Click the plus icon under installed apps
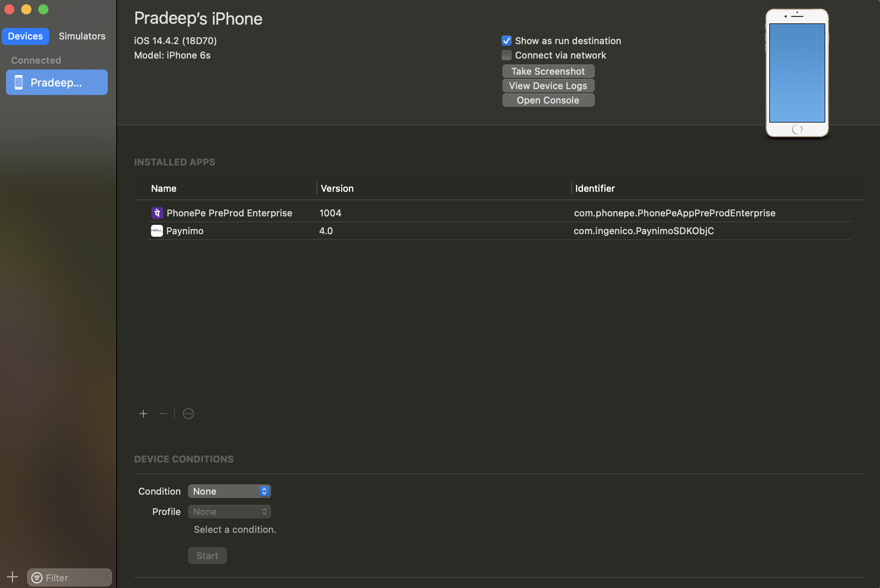The width and height of the screenshot is (880, 588). pos(143,414)
